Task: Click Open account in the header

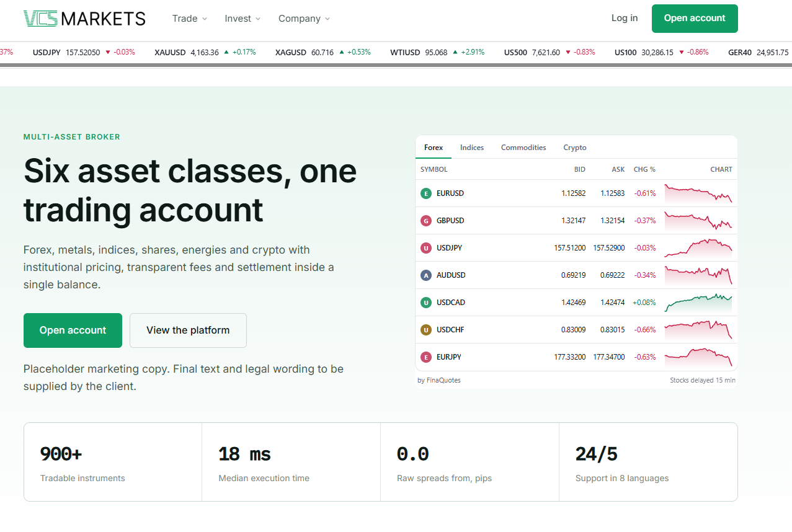Action: 695,19
